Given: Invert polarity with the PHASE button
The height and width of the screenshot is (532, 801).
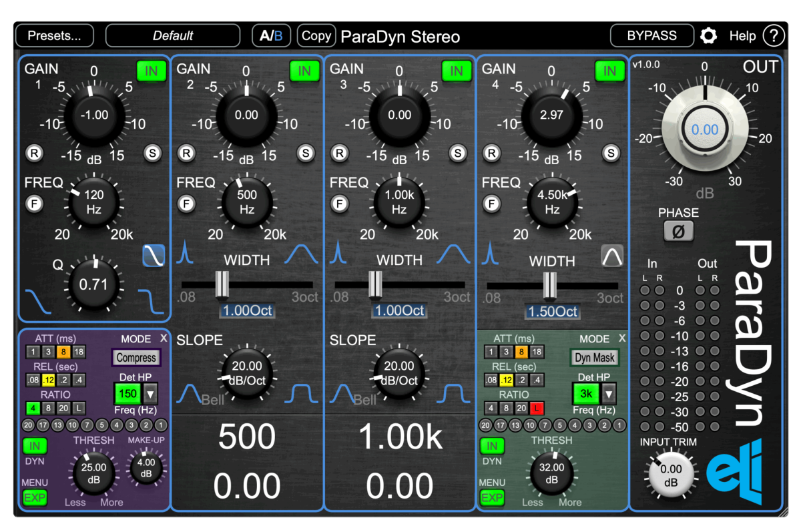Looking at the screenshot, I should click(678, 231).
